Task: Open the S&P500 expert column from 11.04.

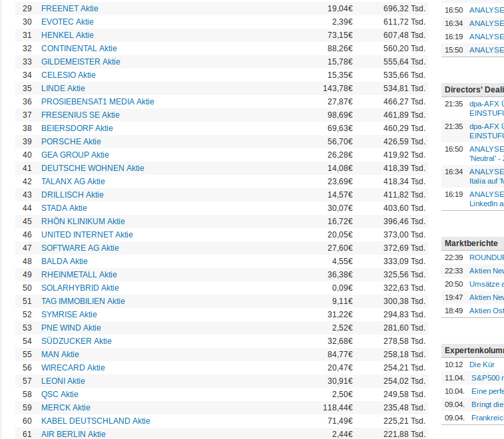Action: pos(487,378)
